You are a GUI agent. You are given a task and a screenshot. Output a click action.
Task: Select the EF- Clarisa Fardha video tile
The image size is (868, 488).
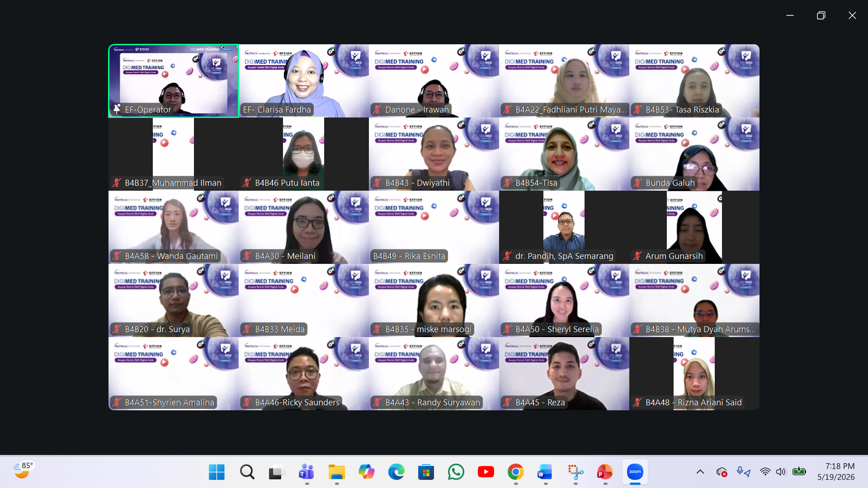pos(304,81)
